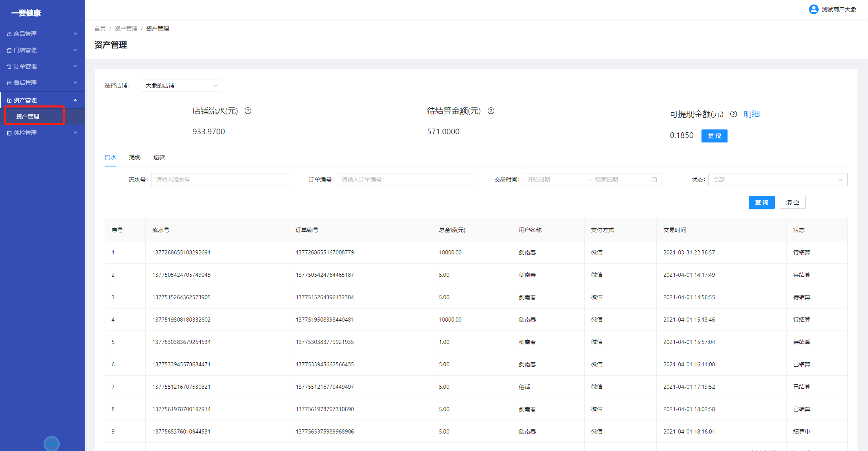Switch to the 提现 tab
Image resolution: width=868 pixels, height=451 pixels.
135,157
